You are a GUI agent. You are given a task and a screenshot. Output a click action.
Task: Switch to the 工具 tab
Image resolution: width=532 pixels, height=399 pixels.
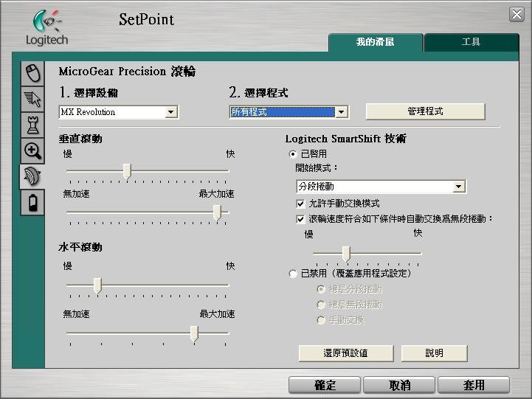471,42
